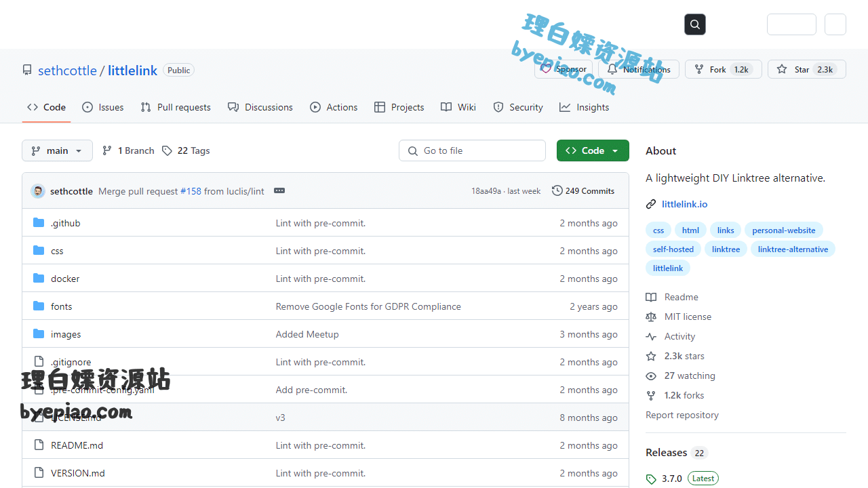The image size is (868, 488).
Task: Click the file icon beside .gitignore
Action: coord(39,362)
